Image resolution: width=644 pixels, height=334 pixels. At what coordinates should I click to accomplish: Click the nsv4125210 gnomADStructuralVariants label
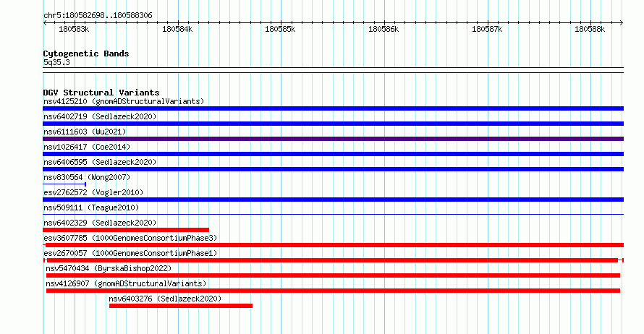[124, 101]
